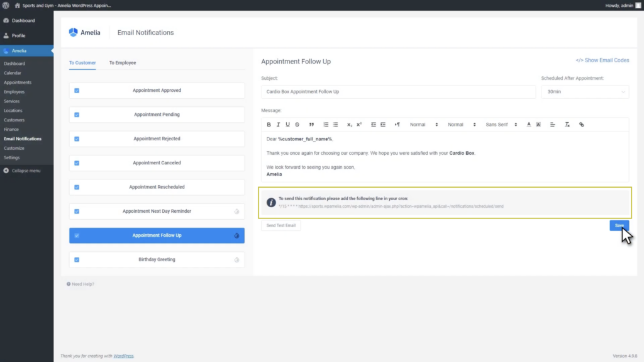644x362 pixels.
Task: Click the clock icon on Appointment Next Day Reminder
Action: point(236,212)
